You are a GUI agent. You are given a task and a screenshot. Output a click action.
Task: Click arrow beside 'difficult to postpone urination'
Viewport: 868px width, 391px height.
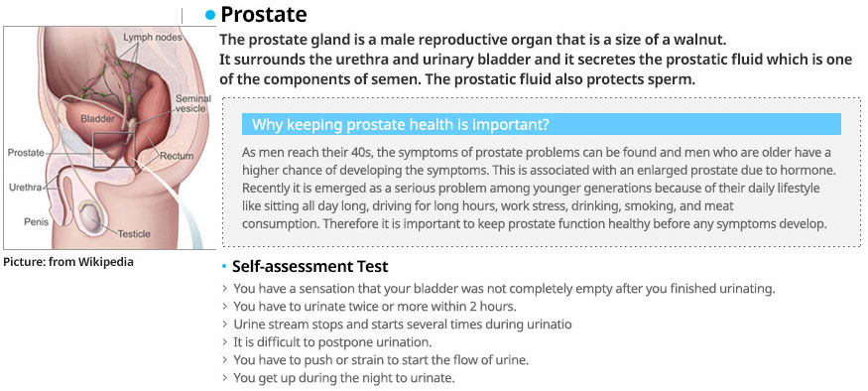click(x=225, y=342)
